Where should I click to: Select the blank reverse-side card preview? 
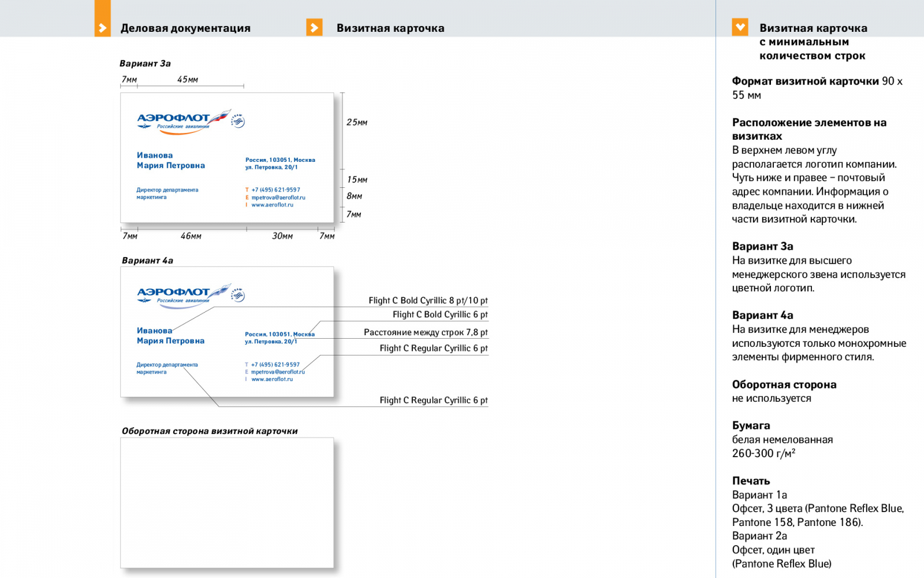click(x=227, y=502)
